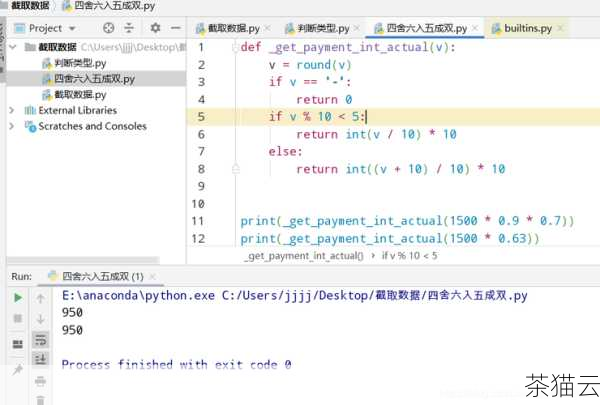Image resolution: width=600 pixels, height=405 pixels.
Task: Print the console output
Action: click(41, 381)
